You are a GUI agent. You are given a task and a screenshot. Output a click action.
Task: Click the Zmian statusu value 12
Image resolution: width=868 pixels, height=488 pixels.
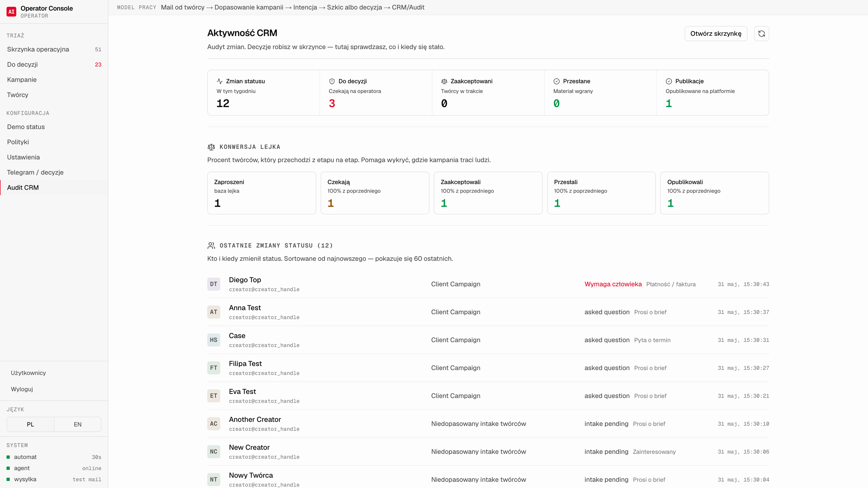223,103
